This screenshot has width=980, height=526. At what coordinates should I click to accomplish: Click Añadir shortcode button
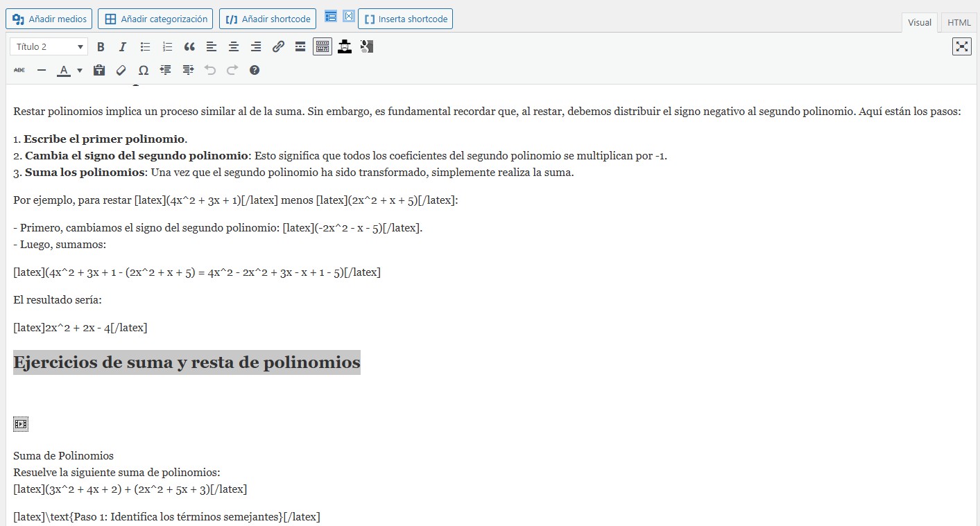pos(268,19)
